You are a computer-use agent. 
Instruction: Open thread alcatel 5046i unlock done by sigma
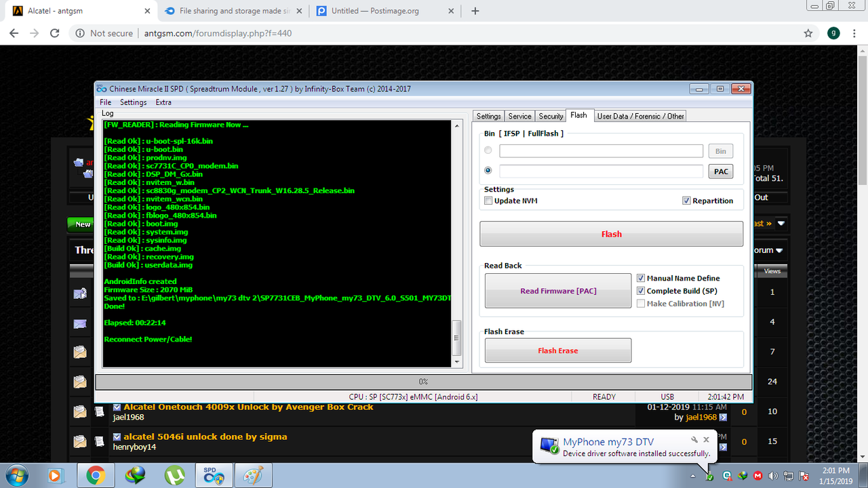pos(205,437)
